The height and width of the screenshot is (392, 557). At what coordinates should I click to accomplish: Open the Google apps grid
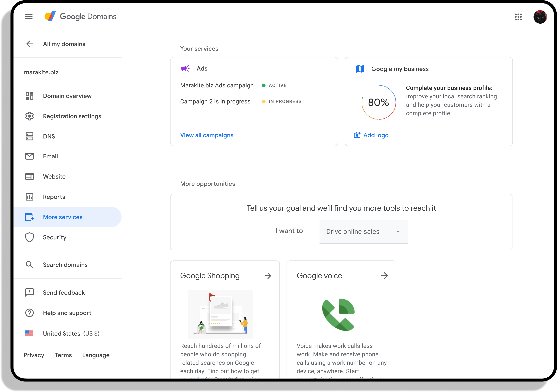pos(518,17)
